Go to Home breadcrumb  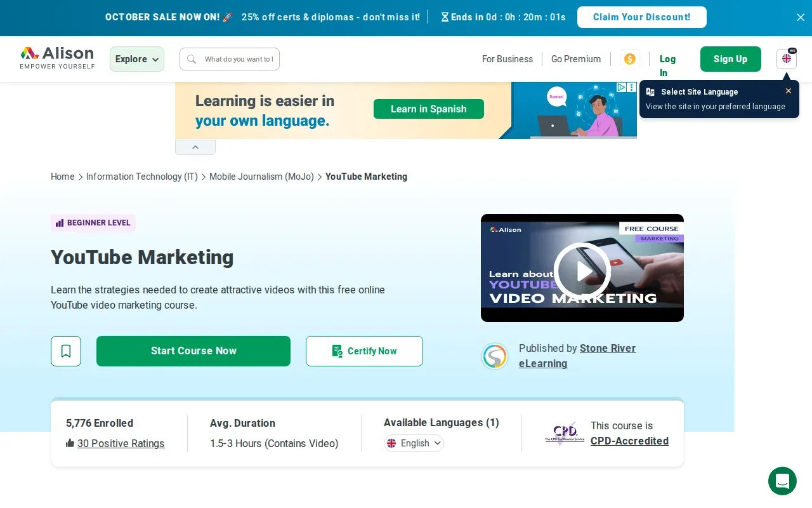click(63, 177)
